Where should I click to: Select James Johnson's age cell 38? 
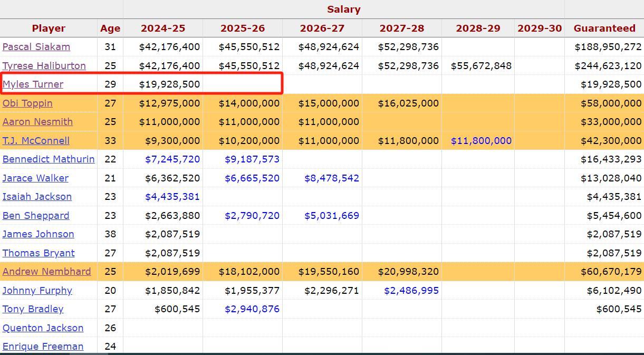click(110, 234)
